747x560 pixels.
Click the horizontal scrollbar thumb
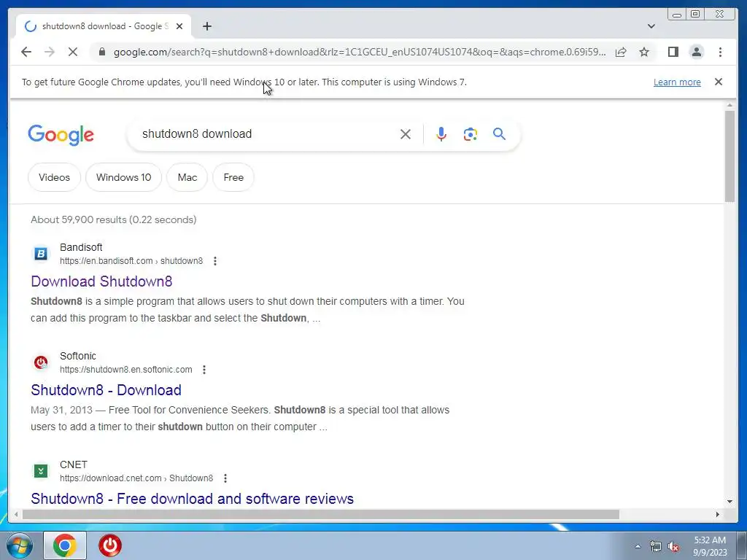(x=321, y=514)
